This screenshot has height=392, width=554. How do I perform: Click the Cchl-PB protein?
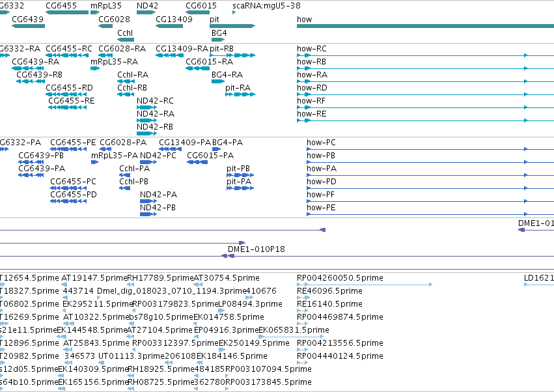click(x=125, y=188)
